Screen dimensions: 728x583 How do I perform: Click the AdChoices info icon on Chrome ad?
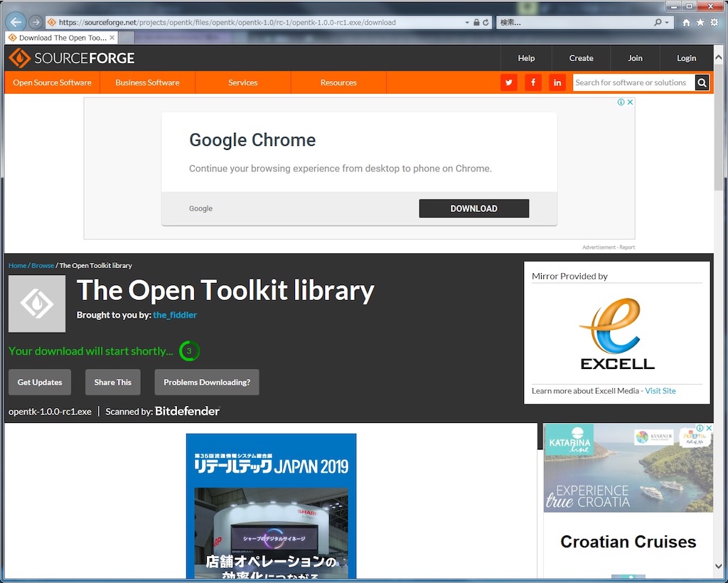(x=621, y=102)
